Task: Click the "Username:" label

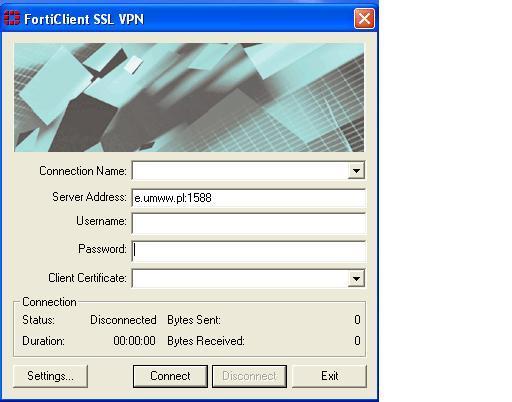Action: (x=101, y=221)
